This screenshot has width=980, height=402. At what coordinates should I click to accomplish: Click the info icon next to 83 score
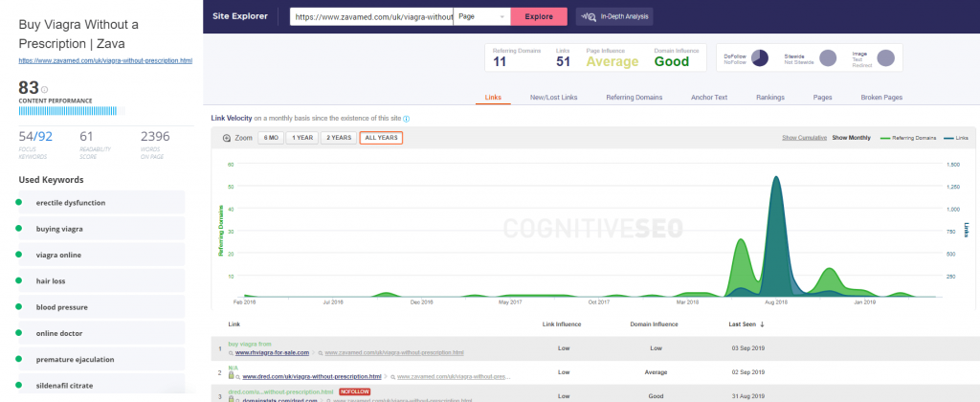coord(44,89)
